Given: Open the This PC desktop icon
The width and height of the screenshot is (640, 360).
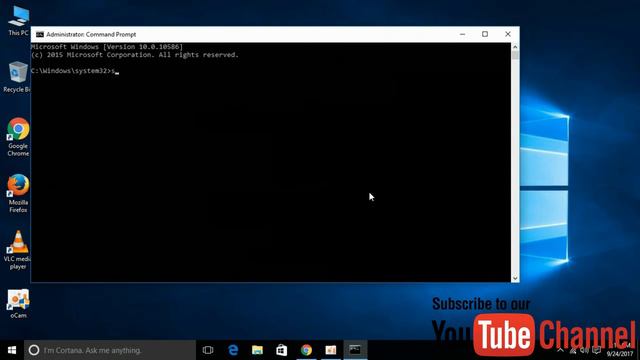Looking at the screenshot, I should pos(18,21).
